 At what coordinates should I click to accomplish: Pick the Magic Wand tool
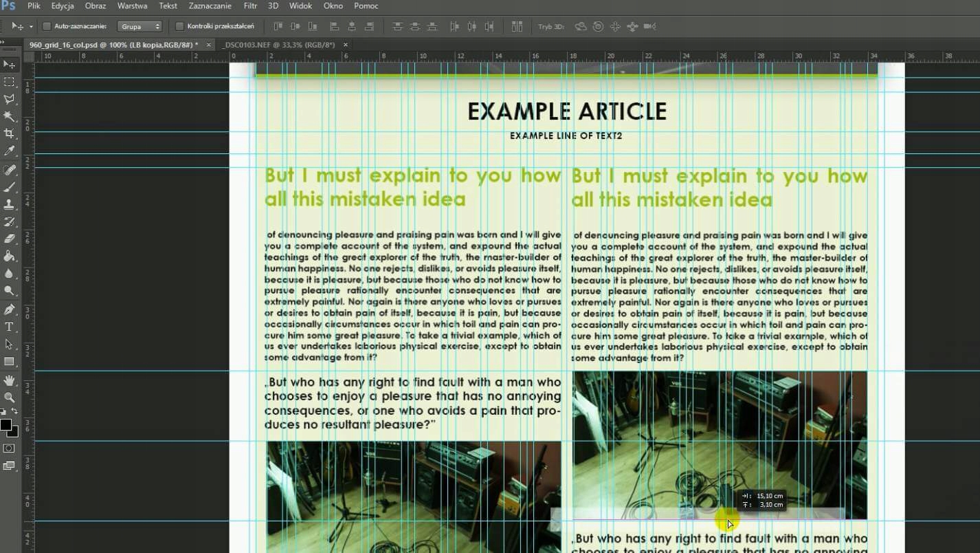tap(9, 117)
